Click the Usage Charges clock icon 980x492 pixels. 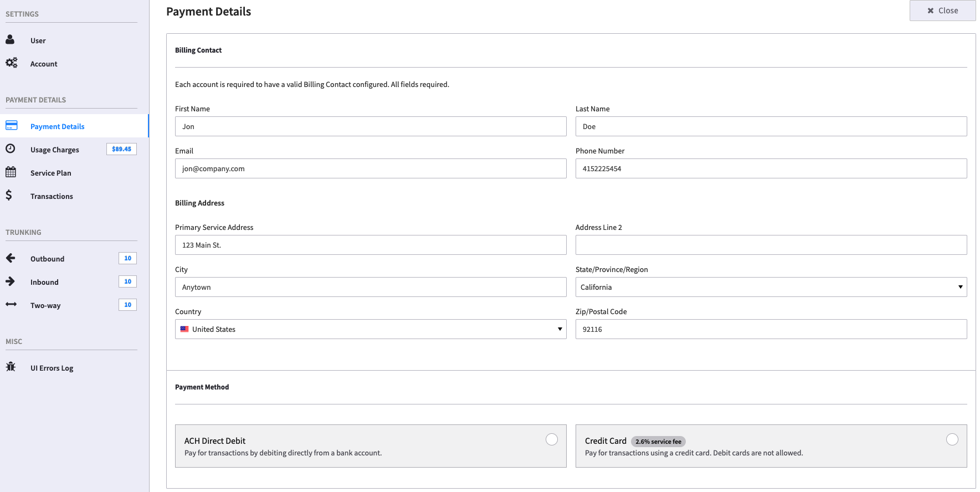(x=11, y=148)
